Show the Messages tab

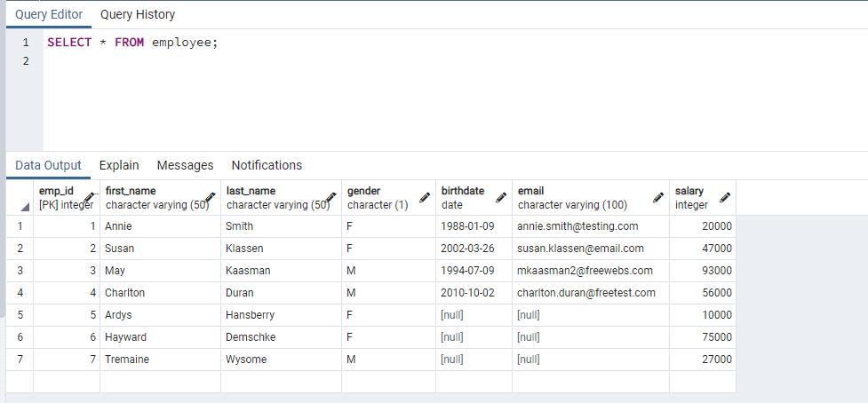(185, 165)
